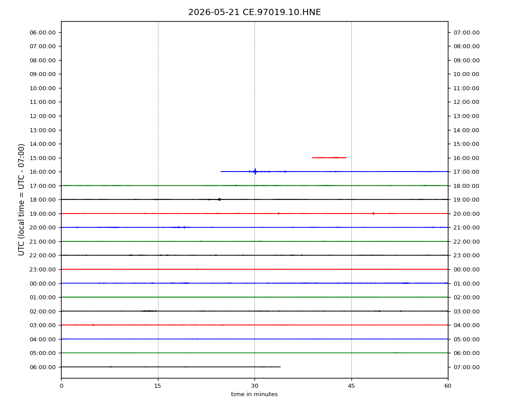Click the UTC local time y-axis label

pos(21,200)
